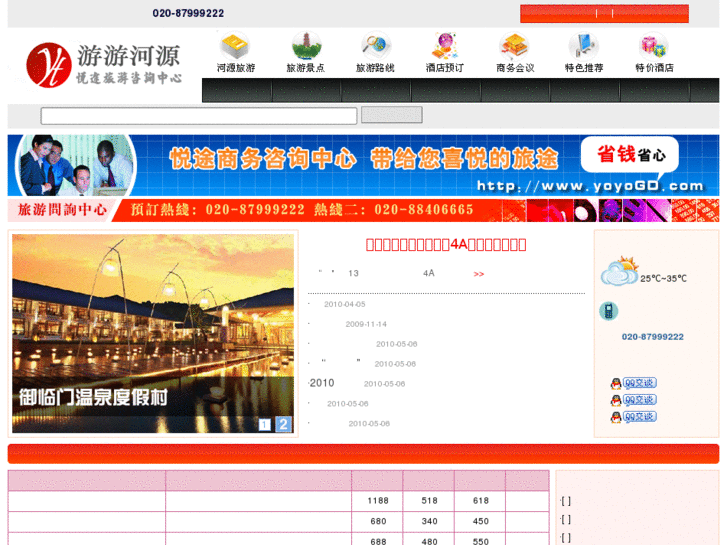727x545 pixels.
Task: Open the red 4A headline link
Action: (446, 244)
